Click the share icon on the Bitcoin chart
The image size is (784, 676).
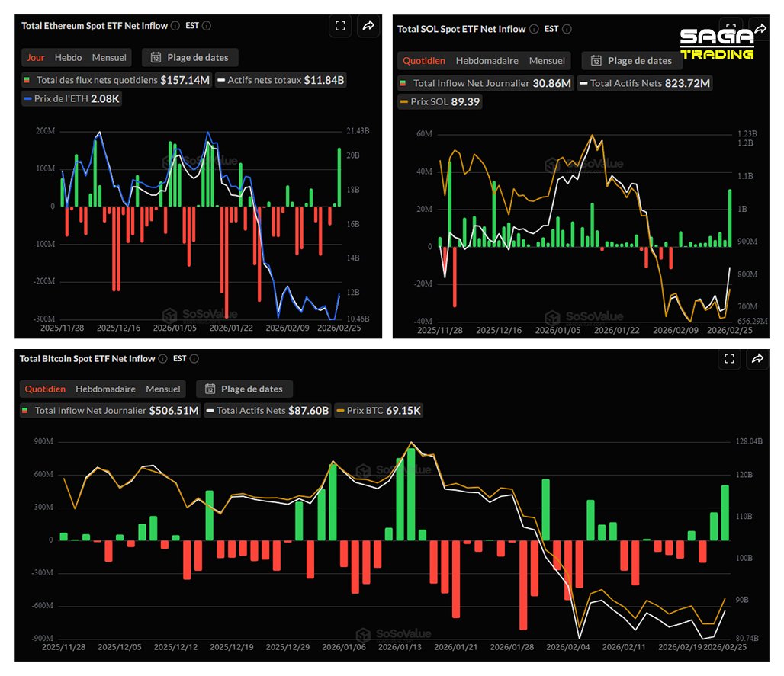[757, 358]
